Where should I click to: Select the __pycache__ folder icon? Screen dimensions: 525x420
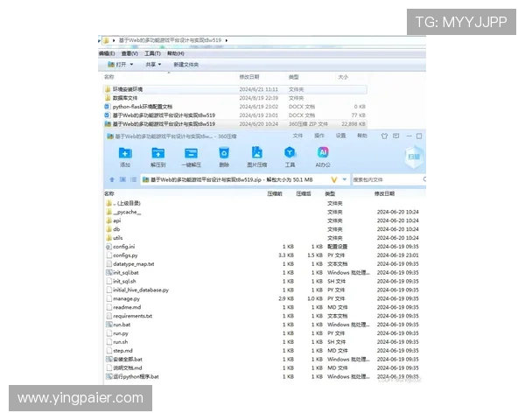[108, 212]
